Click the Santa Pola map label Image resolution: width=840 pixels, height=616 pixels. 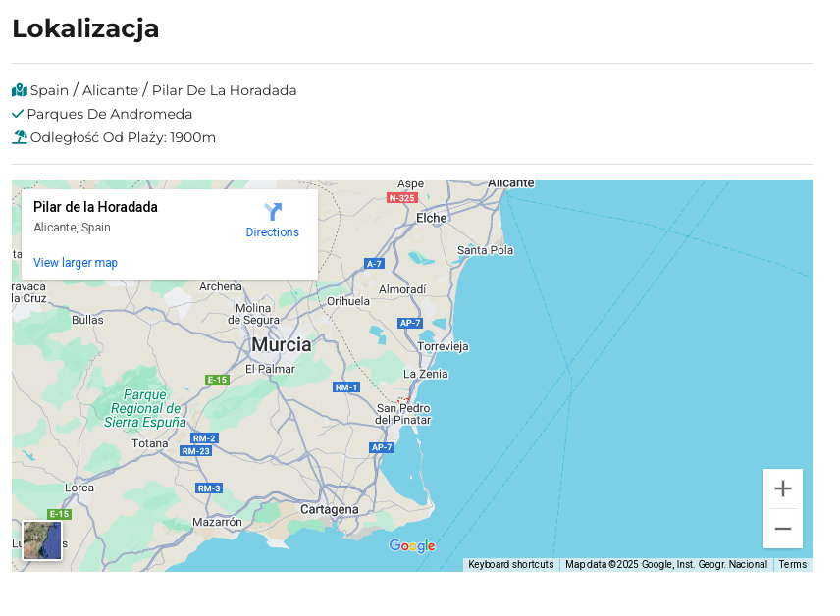[485, 250]
